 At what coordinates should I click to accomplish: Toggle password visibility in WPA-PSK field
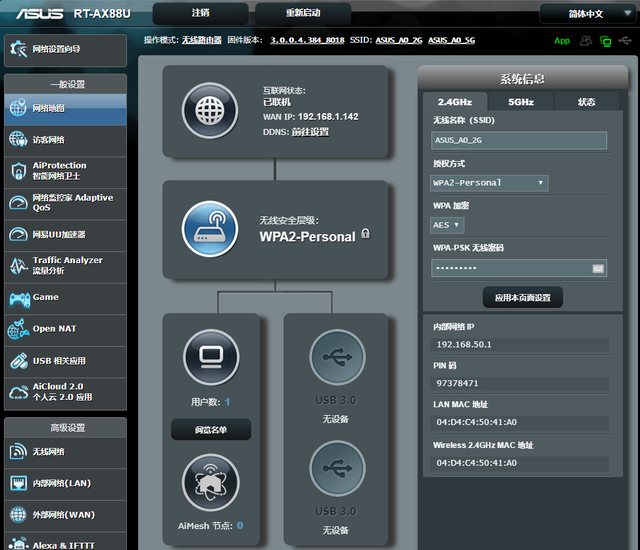click(x=598, y=268)
